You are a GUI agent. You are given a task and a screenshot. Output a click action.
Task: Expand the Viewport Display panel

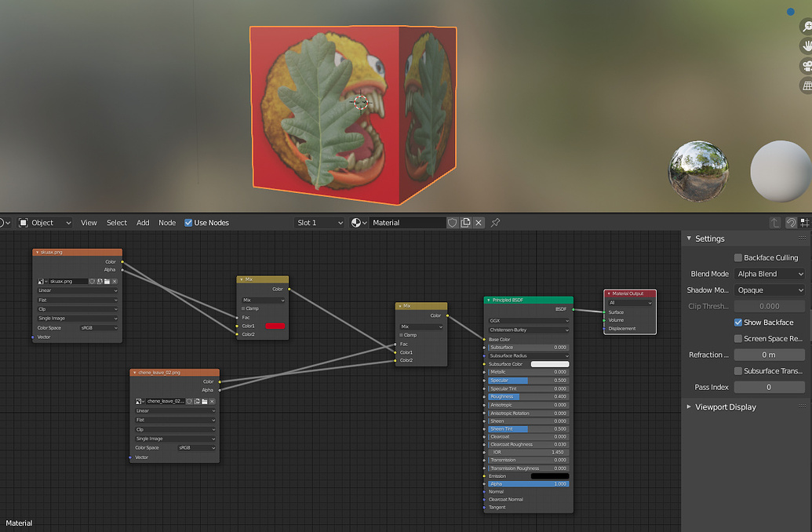tap(690, 406)
